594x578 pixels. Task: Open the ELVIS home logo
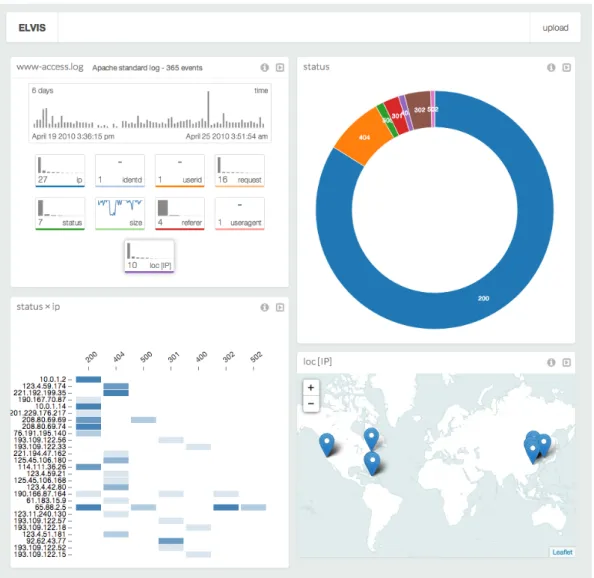[32, 28]
